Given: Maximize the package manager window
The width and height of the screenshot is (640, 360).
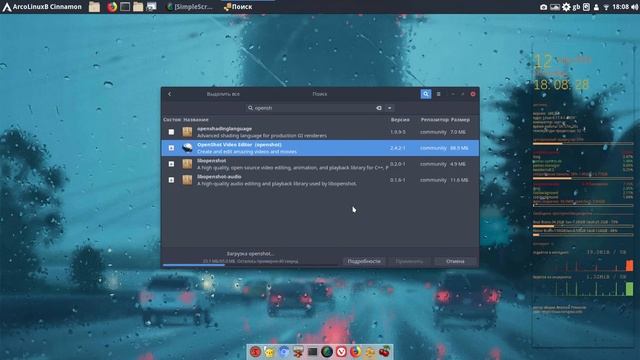Looking at the screenshot, I should [x=462, y=94].
